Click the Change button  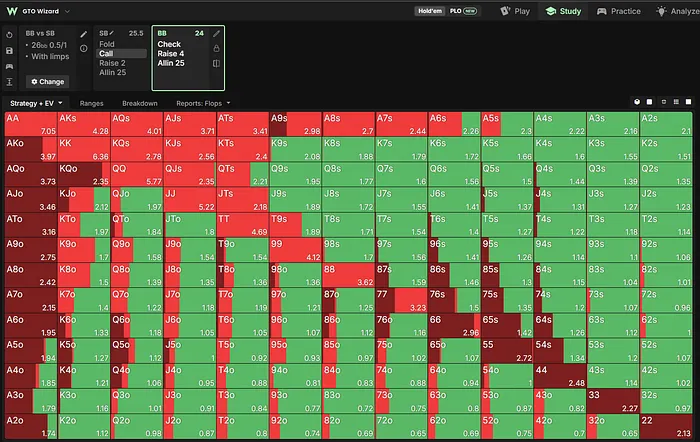47,82
